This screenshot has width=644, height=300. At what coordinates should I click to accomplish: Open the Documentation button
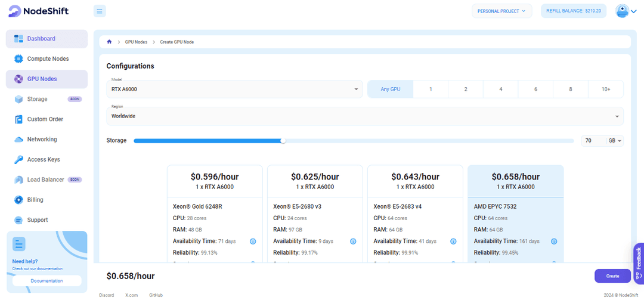47,281
